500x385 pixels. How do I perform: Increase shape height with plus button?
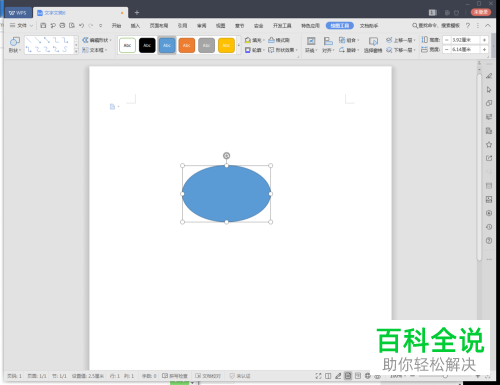(x=484, y=40)
